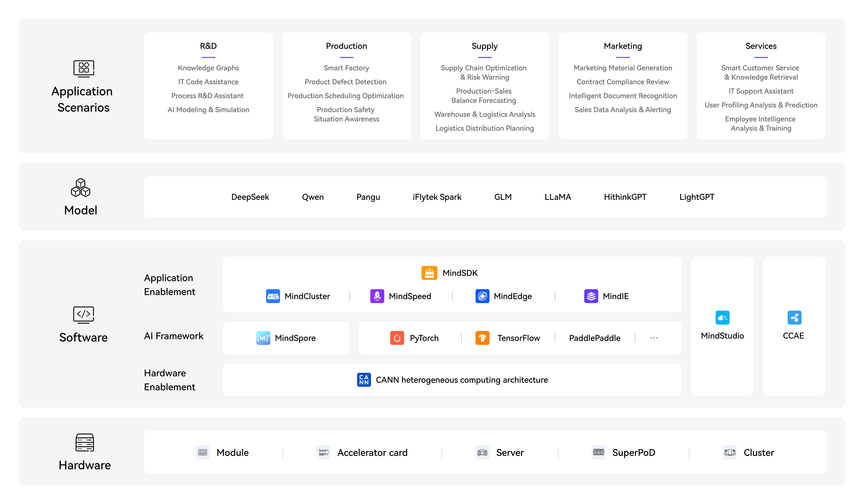
Task: Click the Server hardware label
Action: pos(510,453)
